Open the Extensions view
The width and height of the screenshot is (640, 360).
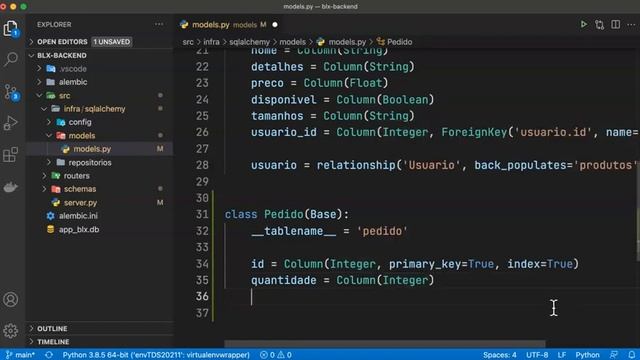coord(11,155)
